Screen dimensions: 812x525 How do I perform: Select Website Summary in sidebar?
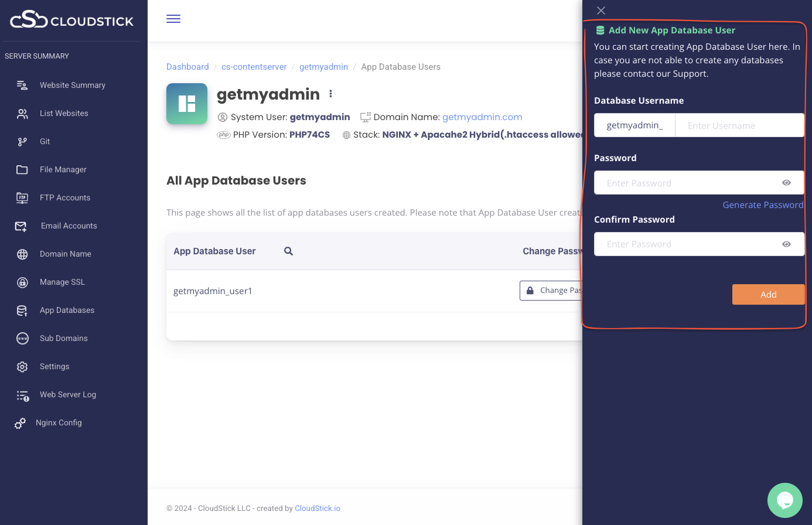[x=72, y=85]
